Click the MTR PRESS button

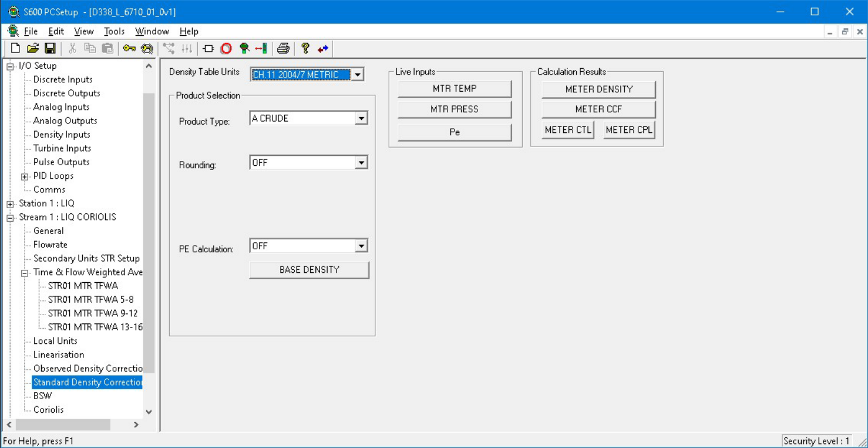(x=455, y=109)
